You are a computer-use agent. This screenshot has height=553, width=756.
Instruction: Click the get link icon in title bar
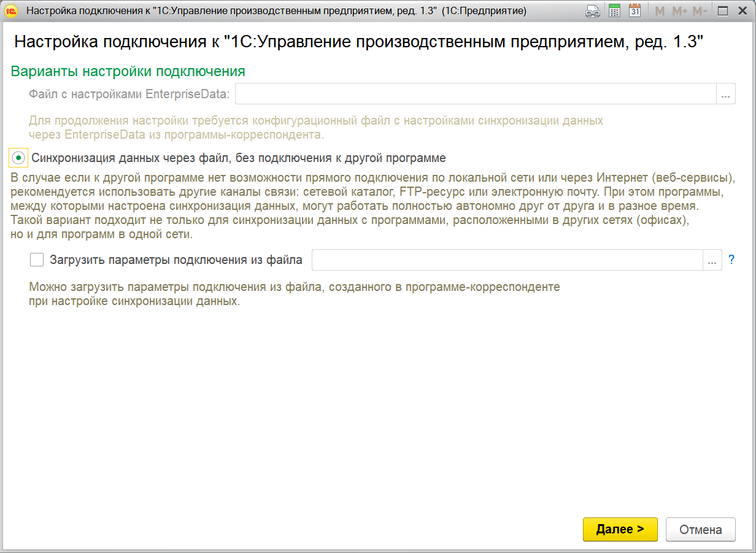[x=592, y=11]
